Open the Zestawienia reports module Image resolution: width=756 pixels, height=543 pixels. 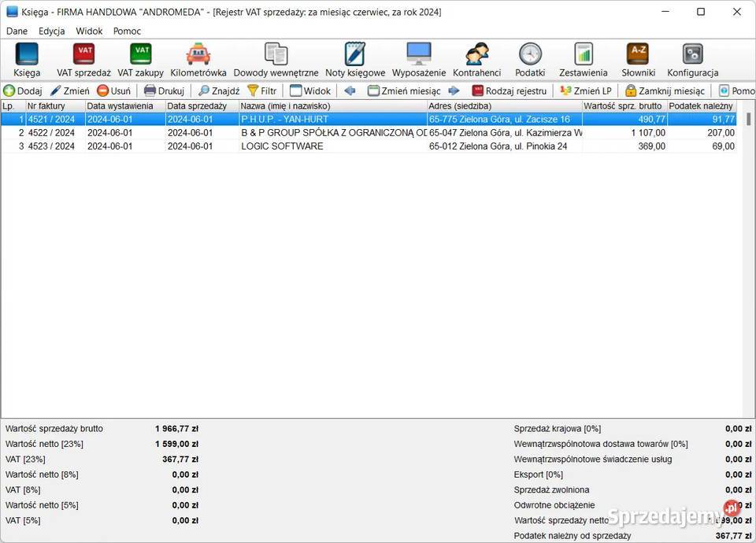click(x=584, y=59)
